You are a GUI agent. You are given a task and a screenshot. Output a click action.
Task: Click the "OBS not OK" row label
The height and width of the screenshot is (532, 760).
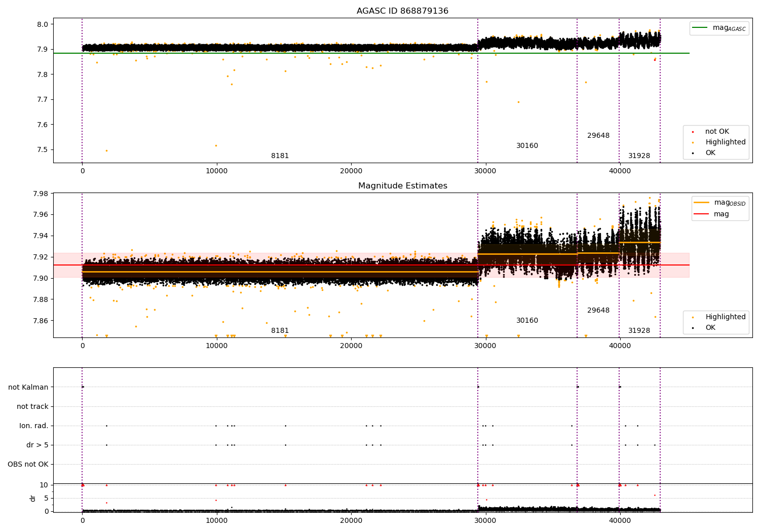pyautogui.click(x=28, y=465)
